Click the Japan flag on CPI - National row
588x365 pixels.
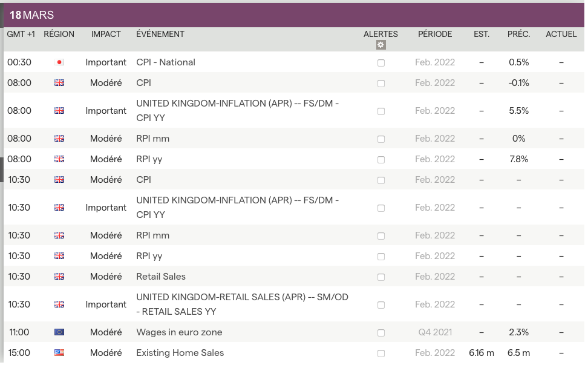[x=59, y=62]
